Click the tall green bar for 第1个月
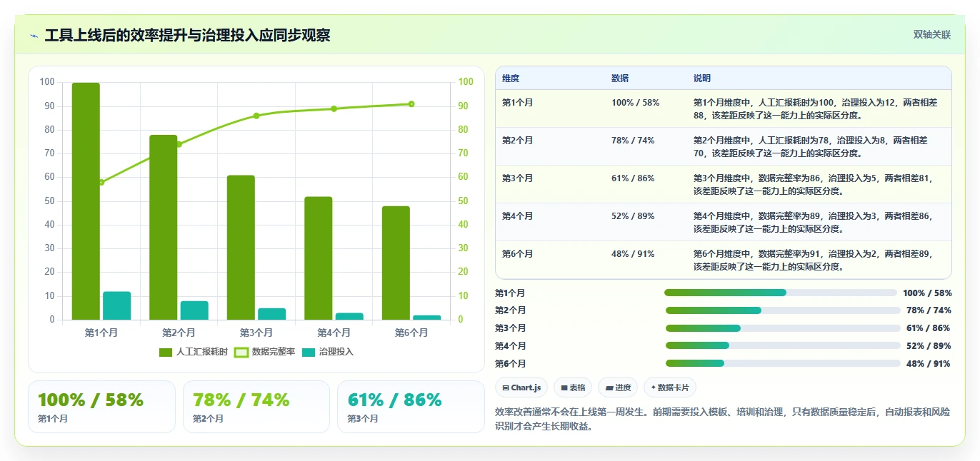Image resolution: width=980 pixels, height=461 pixels. 86,201
